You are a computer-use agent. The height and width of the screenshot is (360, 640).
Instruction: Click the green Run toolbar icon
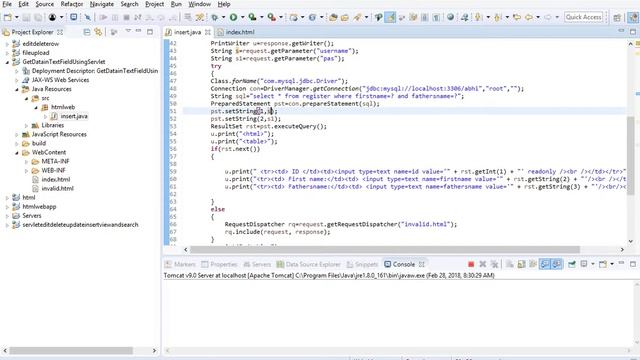pyautogui.click(x=233, y=17)
